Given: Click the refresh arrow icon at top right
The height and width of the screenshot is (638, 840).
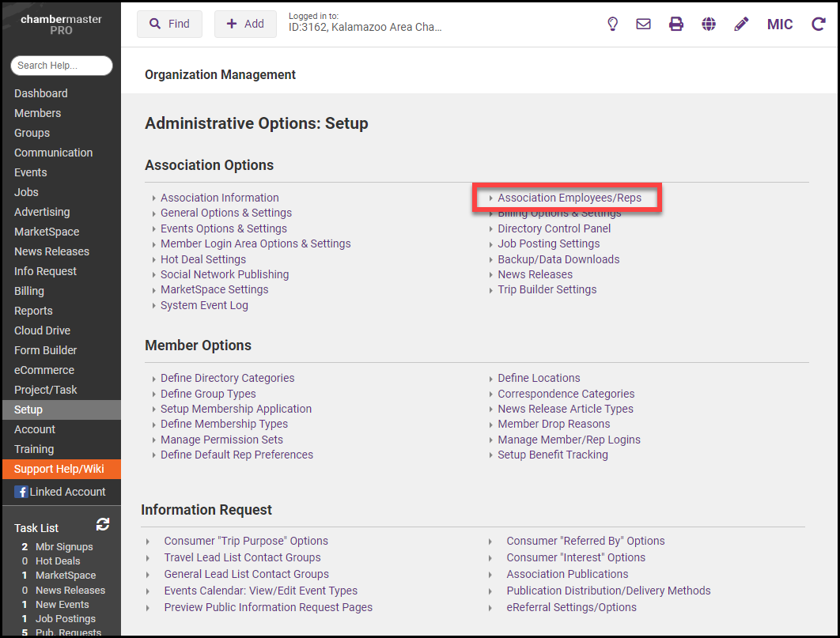Looking at the screenshot, I should coord(819,25).
